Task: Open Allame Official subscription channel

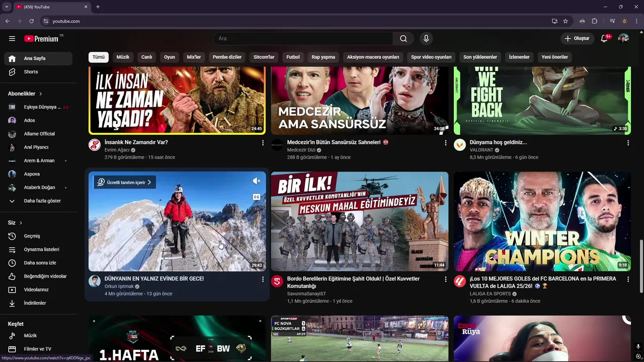Action: click(38, 134)
